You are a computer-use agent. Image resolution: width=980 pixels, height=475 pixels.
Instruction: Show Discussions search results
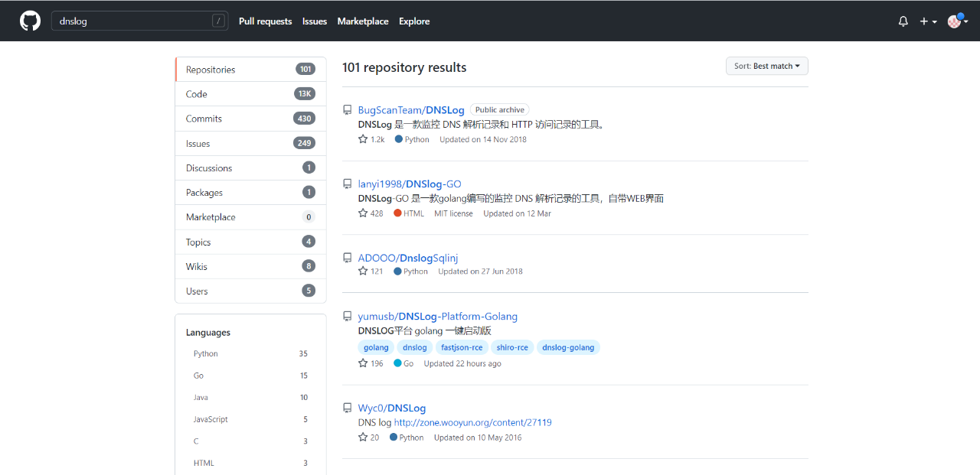coord(251,168)
